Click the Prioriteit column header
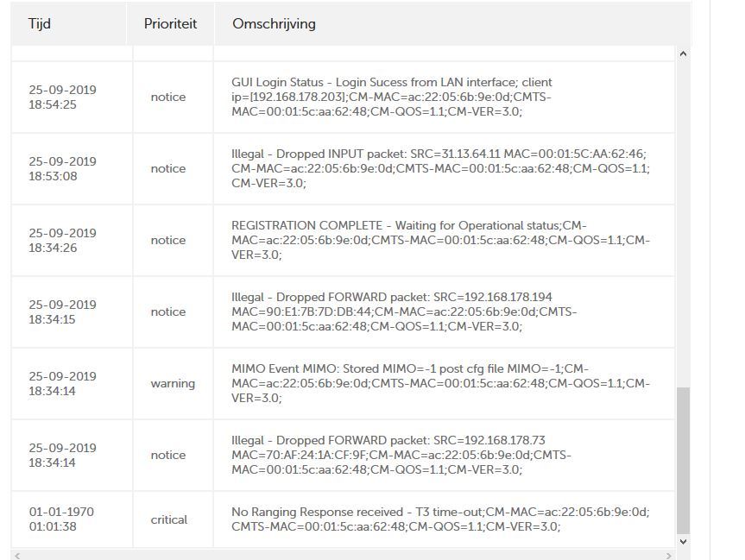Screen dimensions: 745x560 170,24
